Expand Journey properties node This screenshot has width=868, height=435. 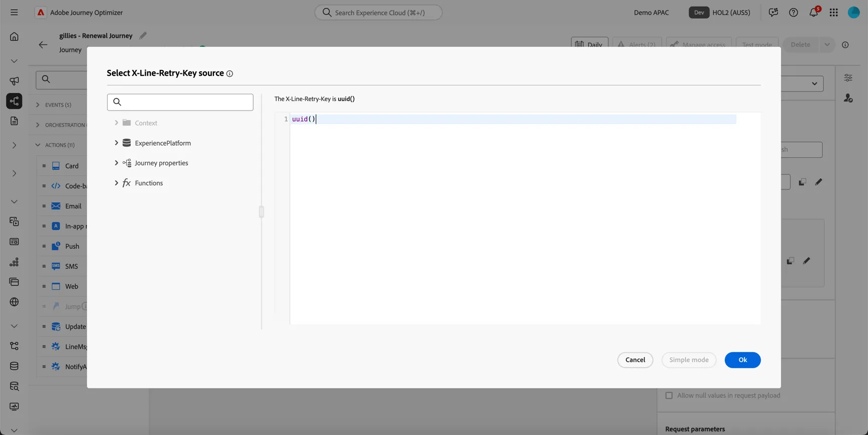[116, 163]
